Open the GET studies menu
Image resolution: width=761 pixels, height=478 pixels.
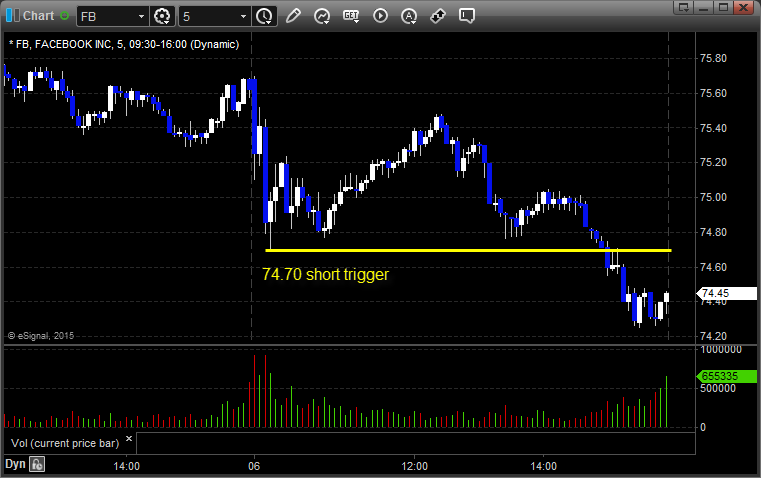click(x=351, y=16)
